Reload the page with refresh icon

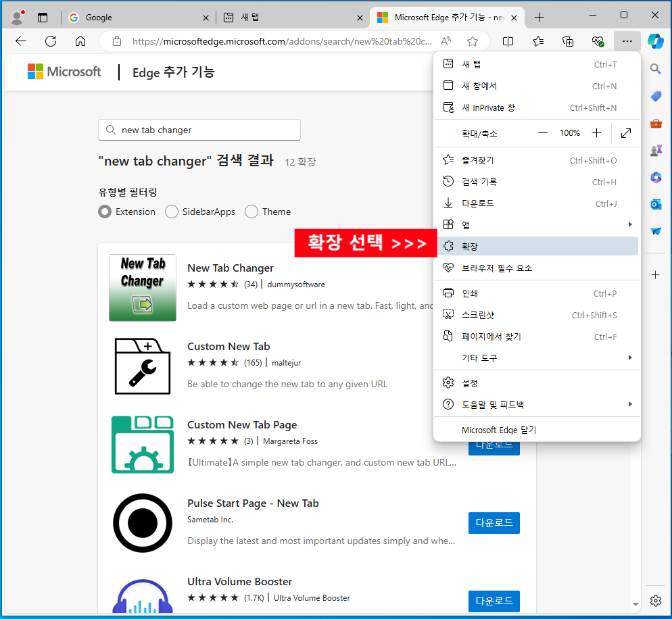51,41
